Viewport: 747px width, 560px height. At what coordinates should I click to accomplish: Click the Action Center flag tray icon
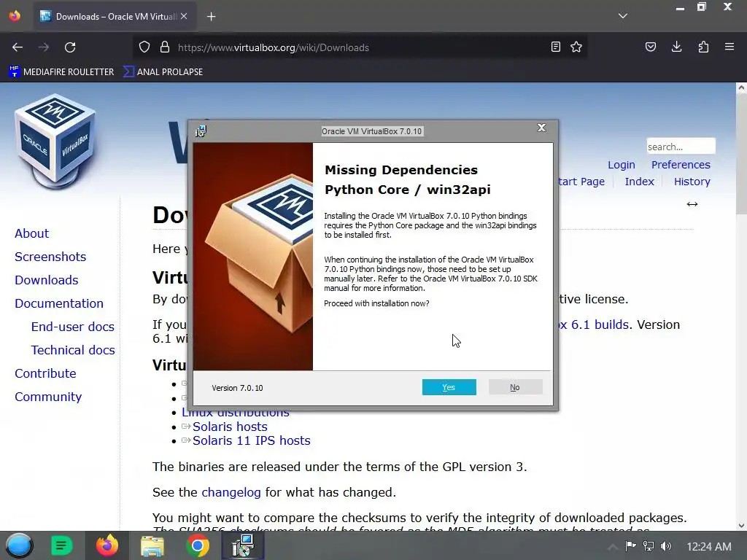(630, 546)
